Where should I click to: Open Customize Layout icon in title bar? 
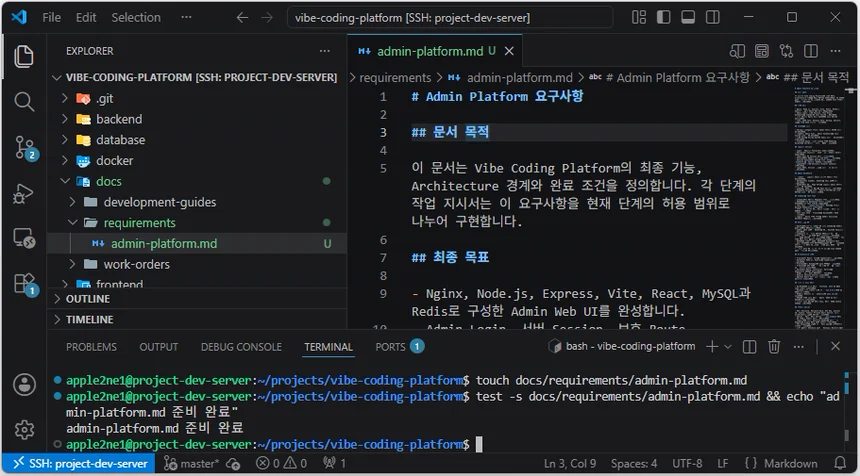coord(639,17)
